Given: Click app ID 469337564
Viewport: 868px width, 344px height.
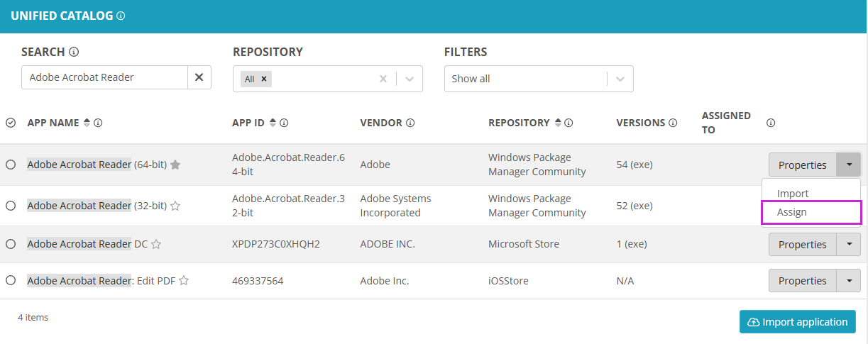Looking at the screenshot, I should coord(258,281).
